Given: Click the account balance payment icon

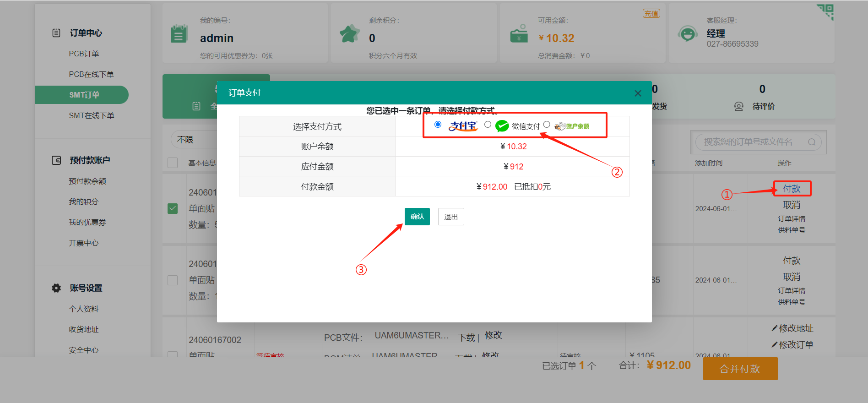Looking at the screenshot, I should [x=572, y=126].
